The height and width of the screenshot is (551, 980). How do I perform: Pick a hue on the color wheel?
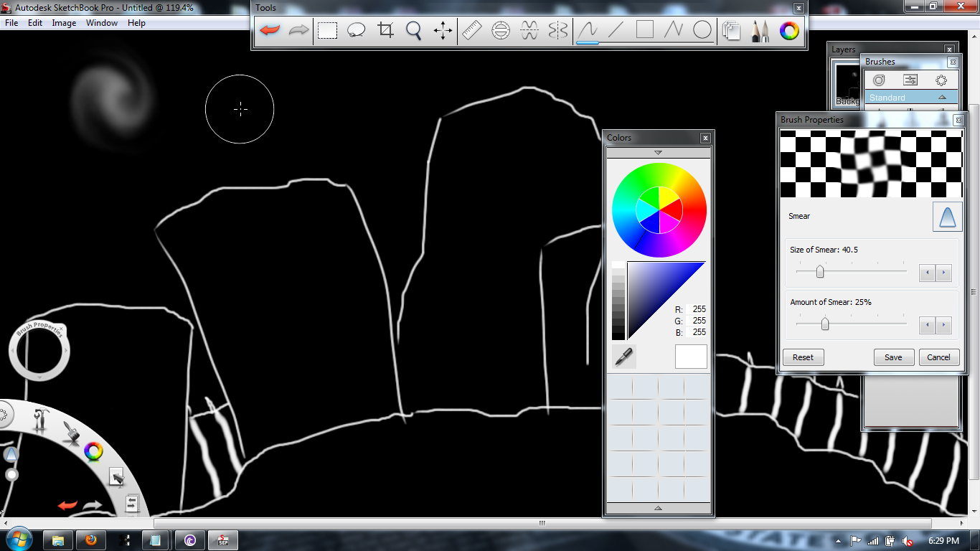(659, 210)
